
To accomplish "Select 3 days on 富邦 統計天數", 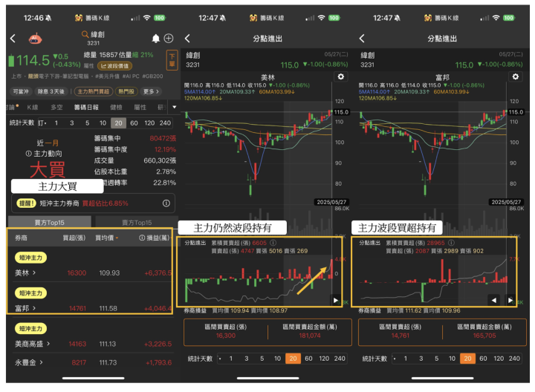I will [x=421, y=359].
